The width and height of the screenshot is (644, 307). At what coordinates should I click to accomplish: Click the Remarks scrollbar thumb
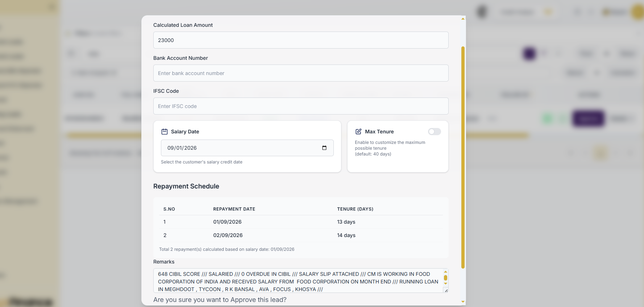click(x=445, y=278)
